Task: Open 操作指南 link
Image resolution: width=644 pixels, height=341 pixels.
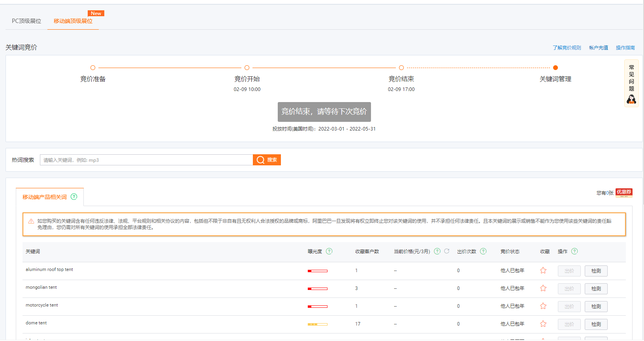Action: [625, 47]
